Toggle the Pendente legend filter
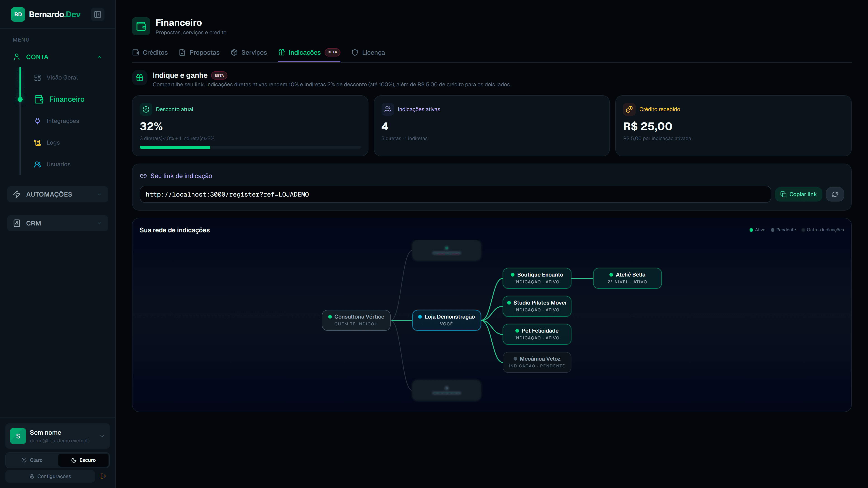The width and height of the screenshot is (868, 488). point(783,230)
